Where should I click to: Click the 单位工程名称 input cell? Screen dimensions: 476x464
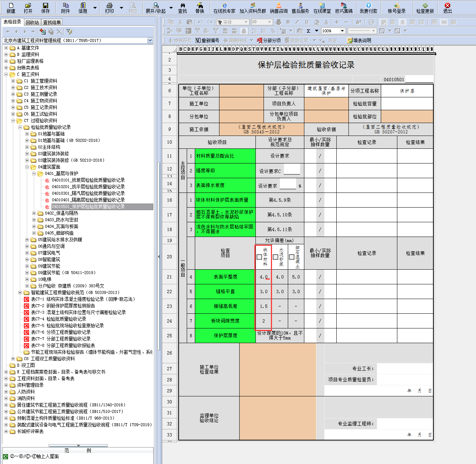click(x=241, y=91)
